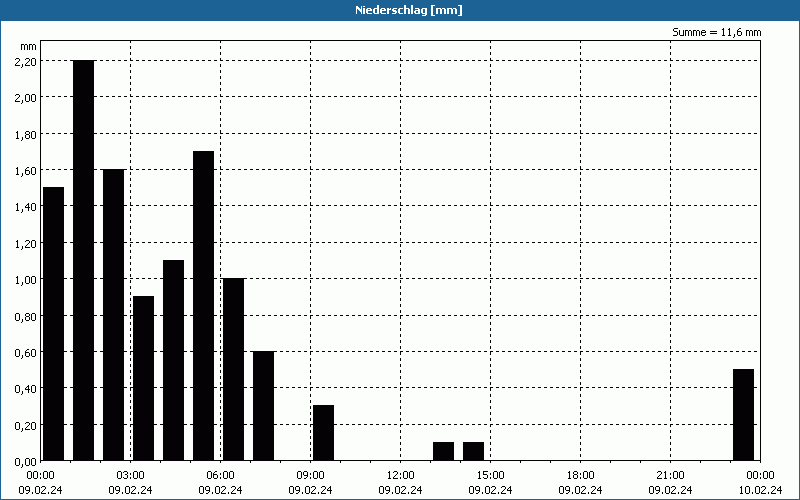Screen dimensions: 800x500
Task: Select the 0,90 mm bar after 03:00
Action: tap(143, 379)
